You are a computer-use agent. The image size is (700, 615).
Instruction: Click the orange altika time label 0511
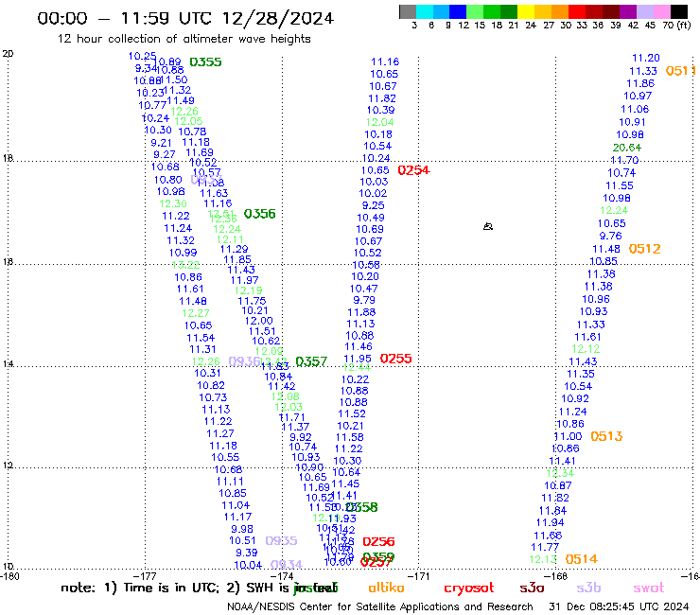click(681, 71)
